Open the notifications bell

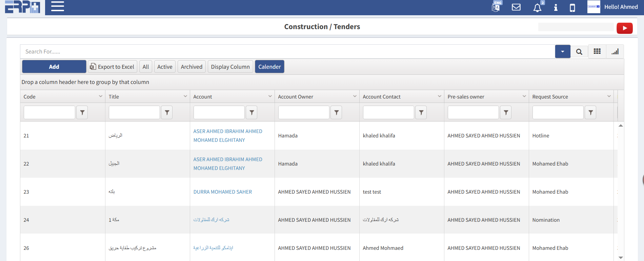(537, 8)
